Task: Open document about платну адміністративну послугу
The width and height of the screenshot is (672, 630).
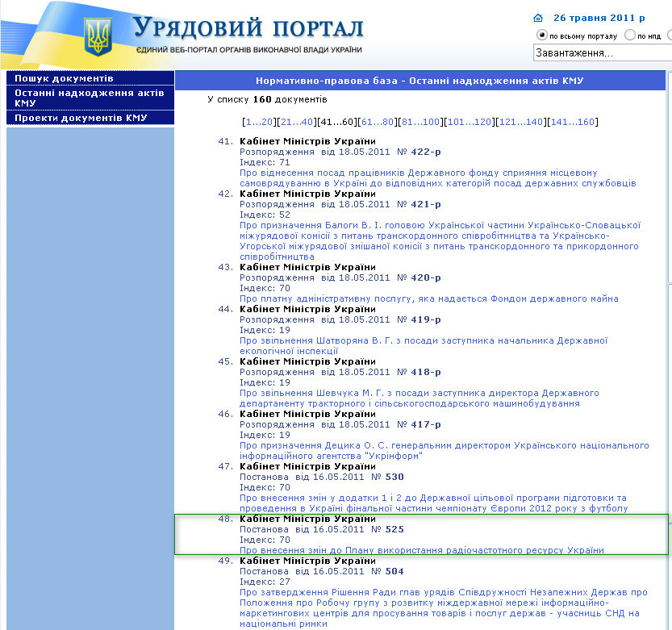Action: pos(428,298)
